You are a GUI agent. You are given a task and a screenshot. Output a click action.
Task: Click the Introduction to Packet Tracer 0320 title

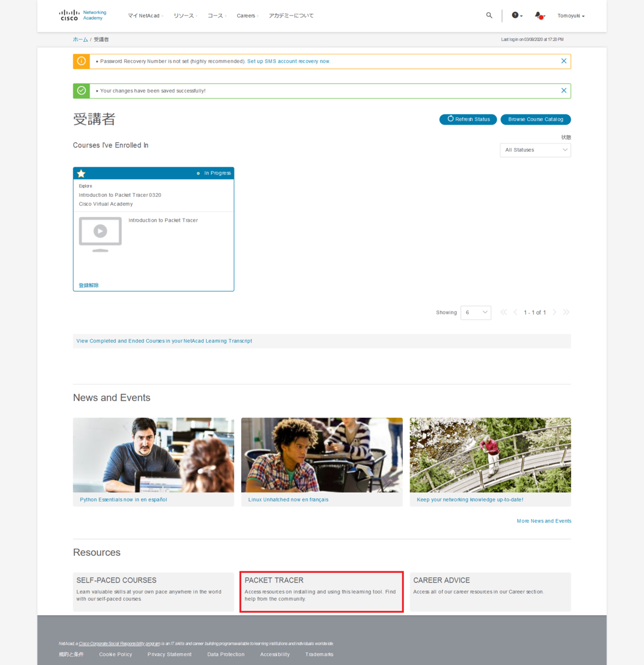click(120, 195)
